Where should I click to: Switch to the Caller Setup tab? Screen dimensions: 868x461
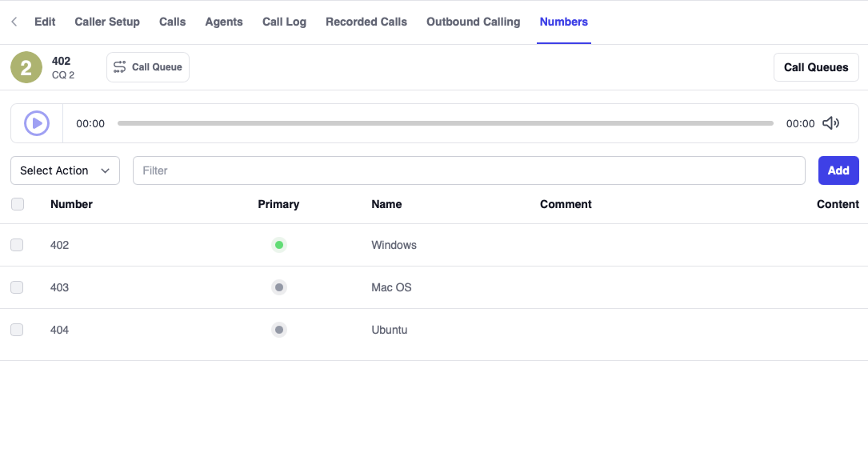click(107, 22)
